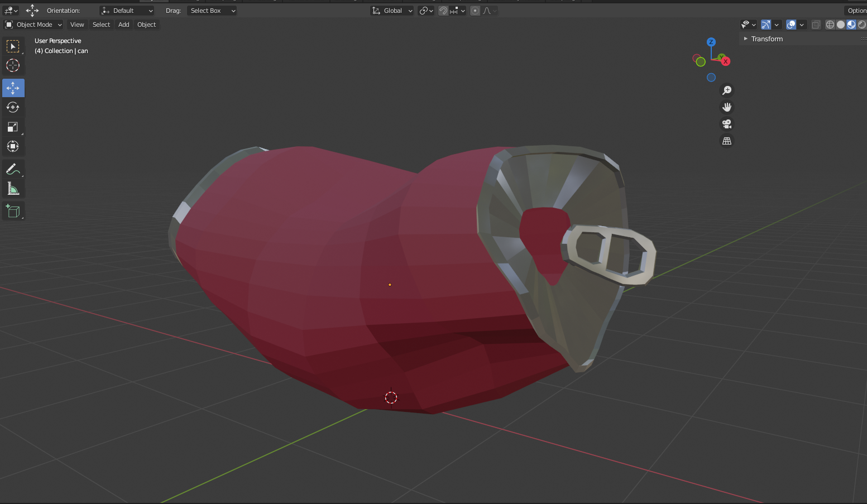
Task: Open the Object menu in header
Action: [x=146, y=25]
